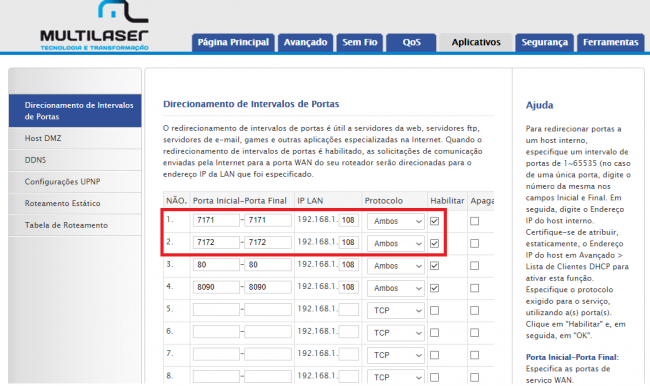The height and width of the screenshot is (386, 650).
Task: Uncheck Habilitar for the port 8090 row
Action: coord(434,288)
